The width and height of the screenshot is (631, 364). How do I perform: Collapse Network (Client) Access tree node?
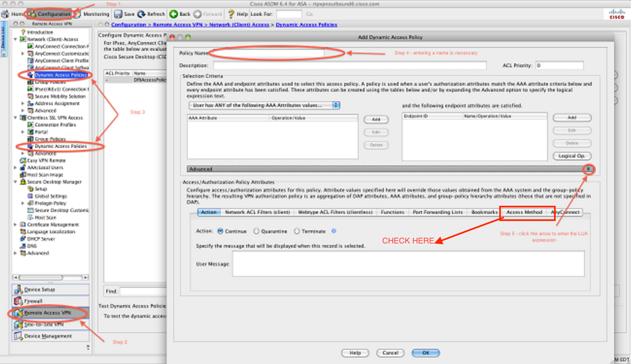(15, 39)
